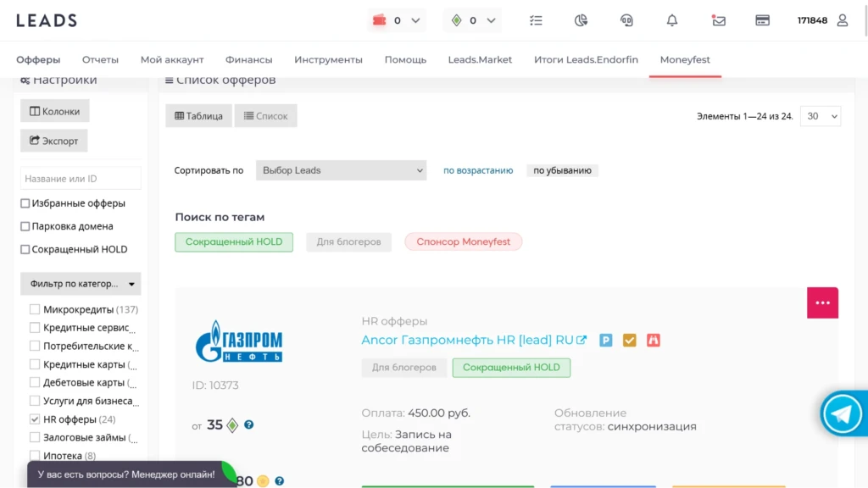Viewport: 868px width, 488px height.
Task: Check the Избранные офферы checkbox
Action: (x=25, y=203)
